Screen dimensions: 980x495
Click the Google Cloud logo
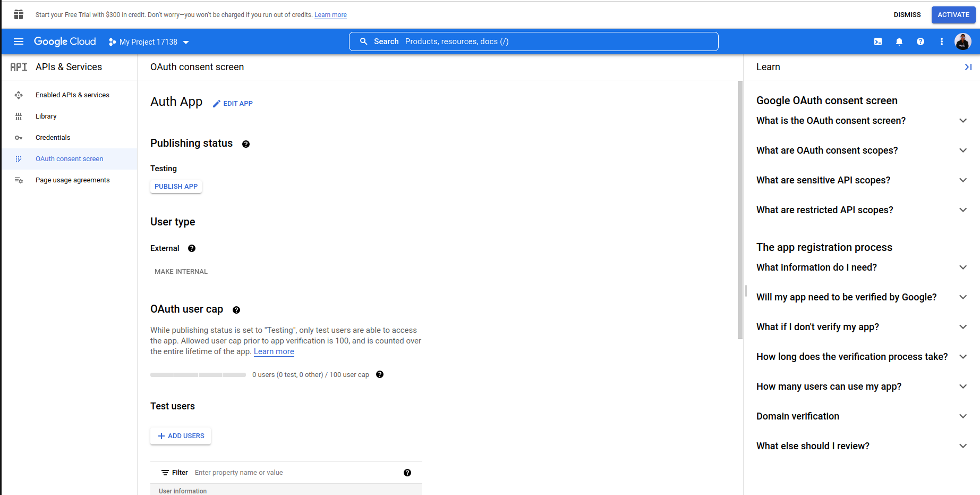[x=65, y=41]
